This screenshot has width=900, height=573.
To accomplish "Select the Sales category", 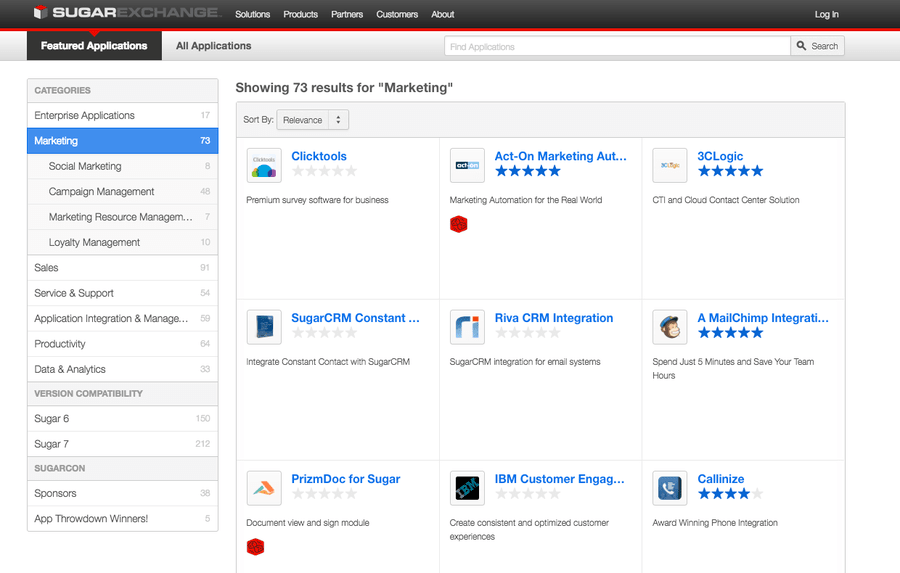I will click(x=123, y=268).
